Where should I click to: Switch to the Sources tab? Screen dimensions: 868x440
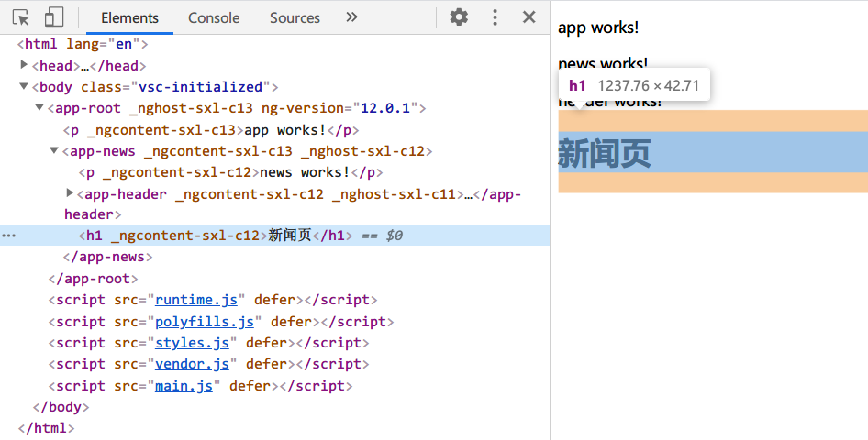pyautogui.click(x=295, y=17)
